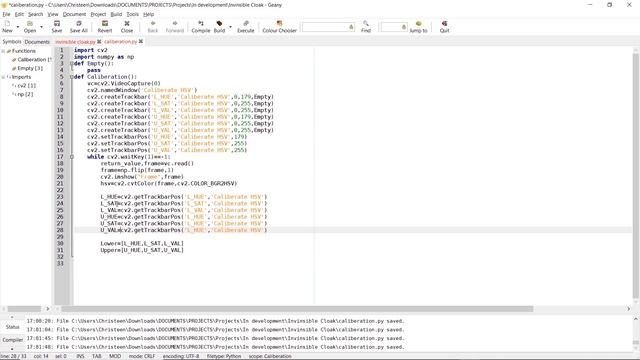Image resolution: width=640 pixels, height=360 pixels.
Task: Open the Edit menu
Action: pyautogui.click(x=19, y=14)
